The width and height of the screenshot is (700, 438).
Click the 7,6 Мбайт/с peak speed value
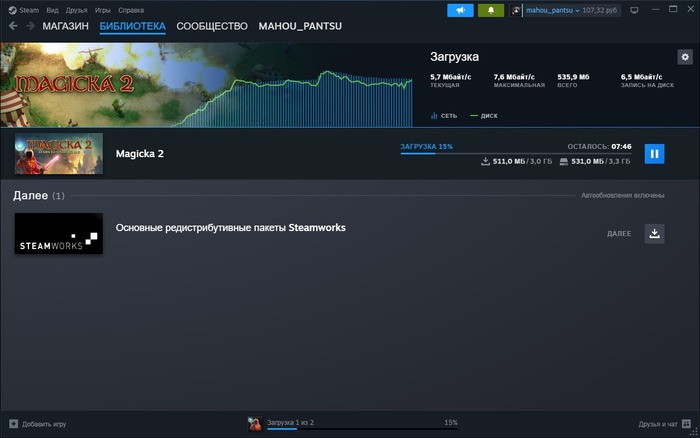coord(514,77)
